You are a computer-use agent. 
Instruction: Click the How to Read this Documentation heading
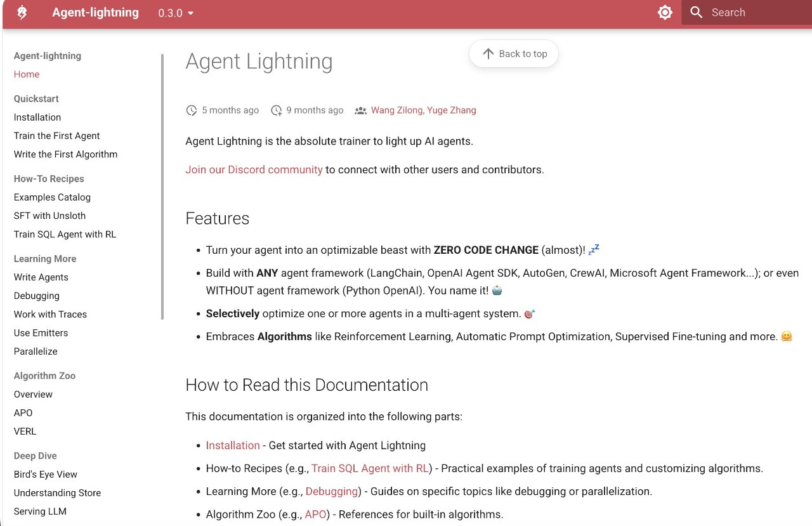click(x=307, y=385)
